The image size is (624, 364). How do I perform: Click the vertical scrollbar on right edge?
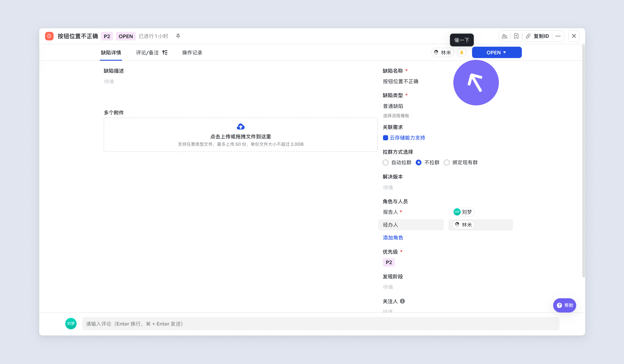tap(583, 161)
